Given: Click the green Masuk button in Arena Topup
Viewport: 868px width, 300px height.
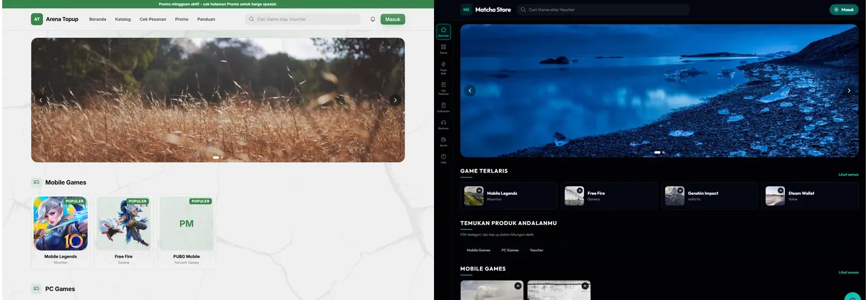Looking at the screenshot, I should [392, 19].
